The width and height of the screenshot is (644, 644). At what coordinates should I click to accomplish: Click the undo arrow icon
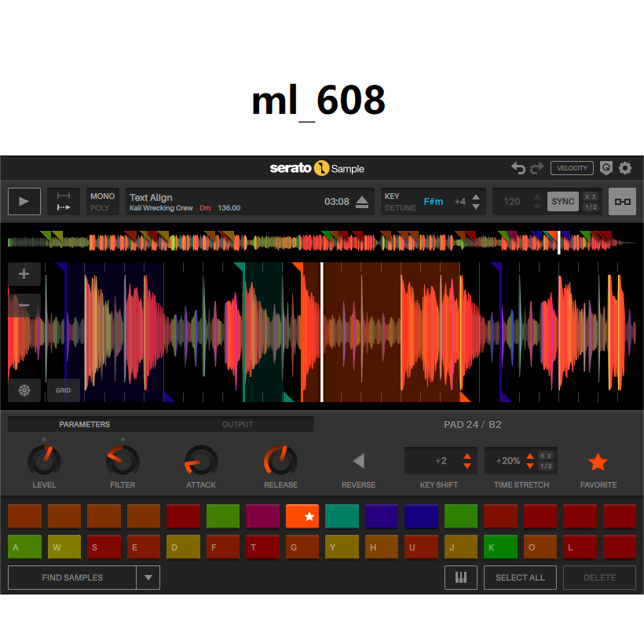click(519, 168)
